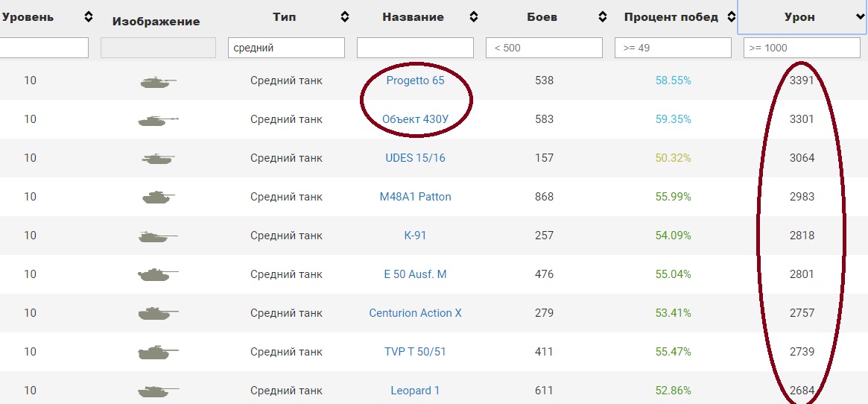Select the 257 battles cell

(544, 236)
